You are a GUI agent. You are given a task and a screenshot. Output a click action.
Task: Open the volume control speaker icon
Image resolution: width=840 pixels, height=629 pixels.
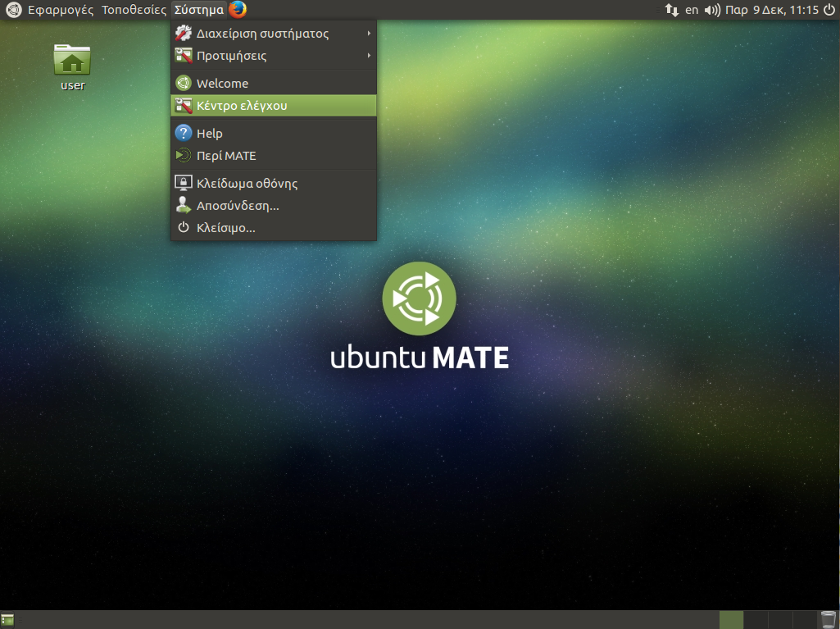point(711,10)
